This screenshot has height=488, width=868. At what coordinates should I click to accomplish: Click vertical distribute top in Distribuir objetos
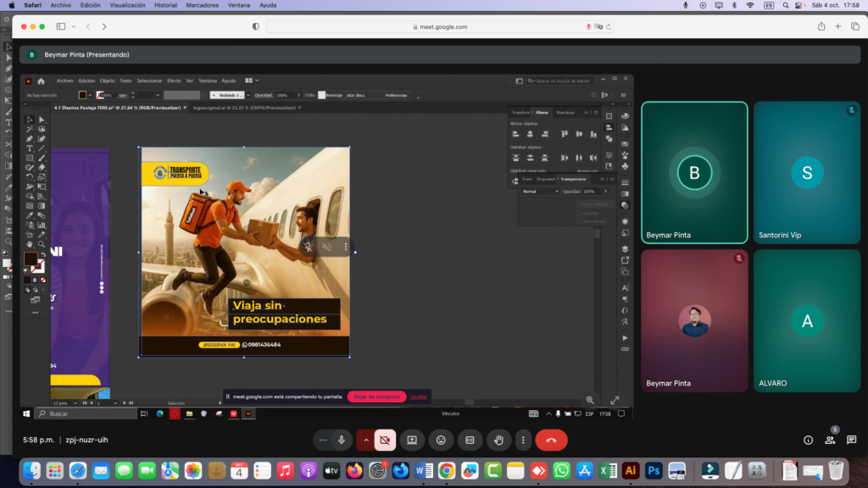click(x=515, y=158)
